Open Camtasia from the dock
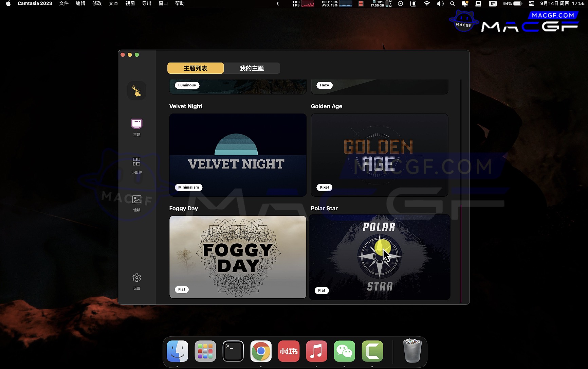This screenshot has width=588, height=369. (x=372, y=351)
